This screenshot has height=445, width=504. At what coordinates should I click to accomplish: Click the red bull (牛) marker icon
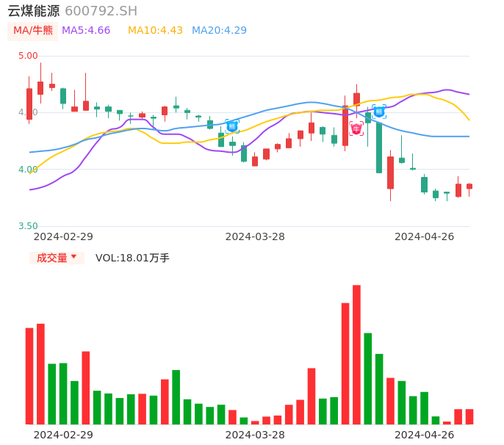click(x=356, y=129)
